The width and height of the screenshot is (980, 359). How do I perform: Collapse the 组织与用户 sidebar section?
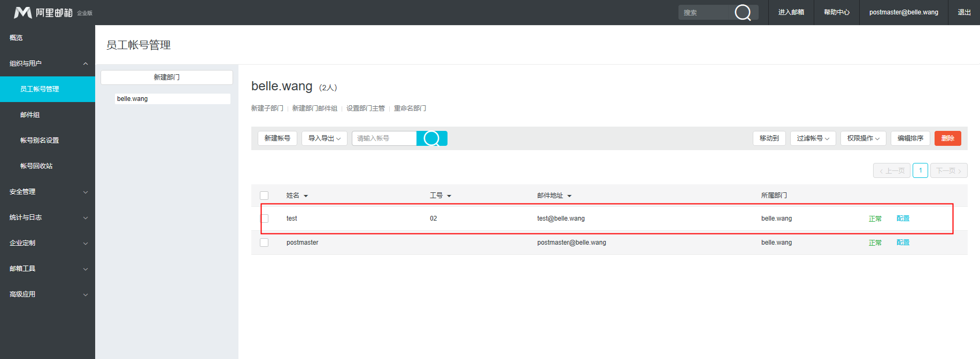tap(86, 64)
